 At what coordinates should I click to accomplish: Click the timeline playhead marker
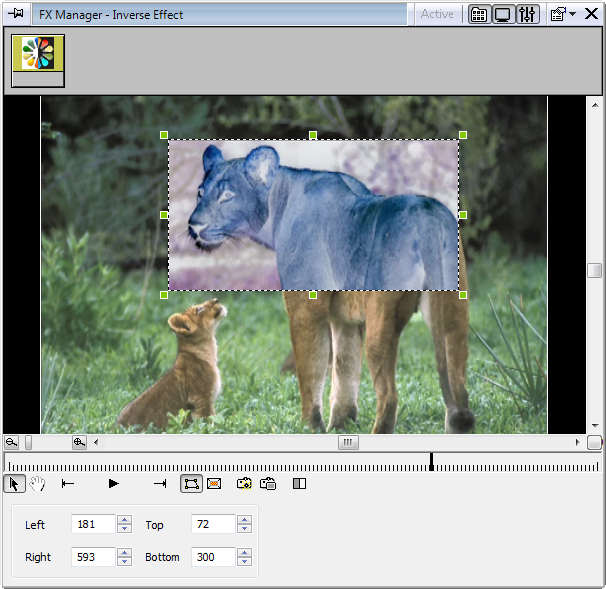point(431,462)
